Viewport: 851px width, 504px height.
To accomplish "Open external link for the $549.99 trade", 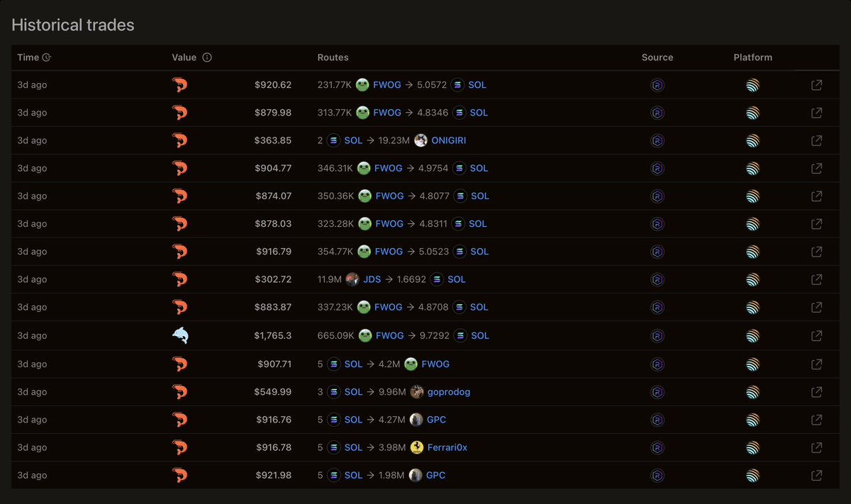I will [816, 391].
